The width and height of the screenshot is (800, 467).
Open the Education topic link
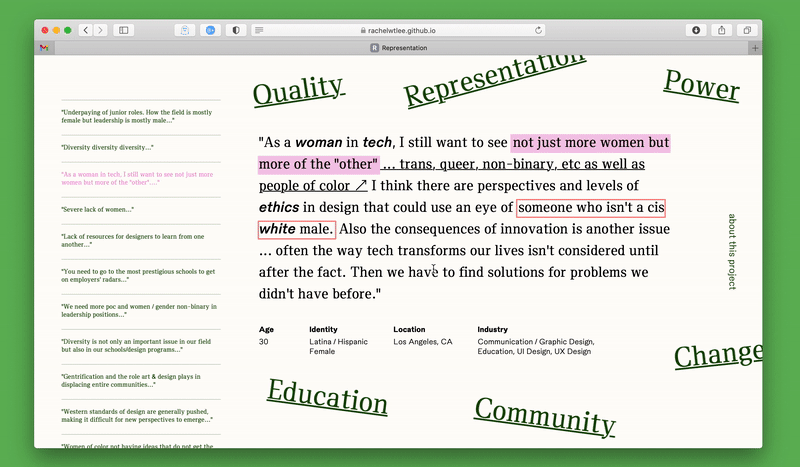327,396
